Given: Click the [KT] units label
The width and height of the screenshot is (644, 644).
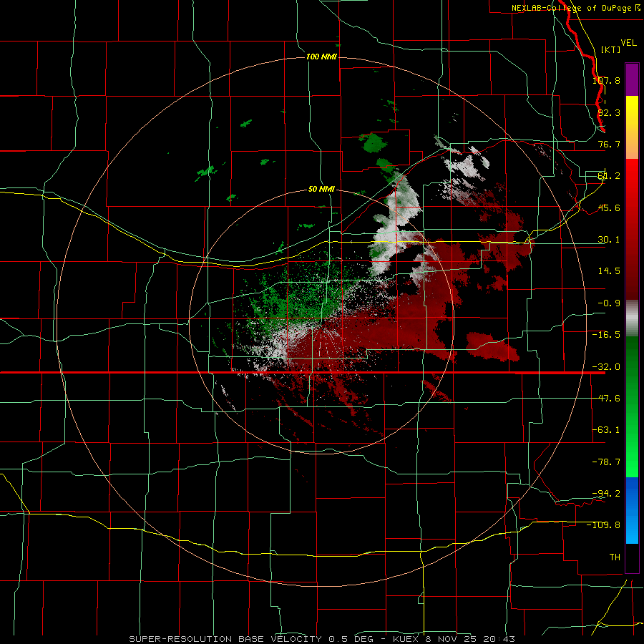Looking at the screenshot, I should click(x=611, y=49).
